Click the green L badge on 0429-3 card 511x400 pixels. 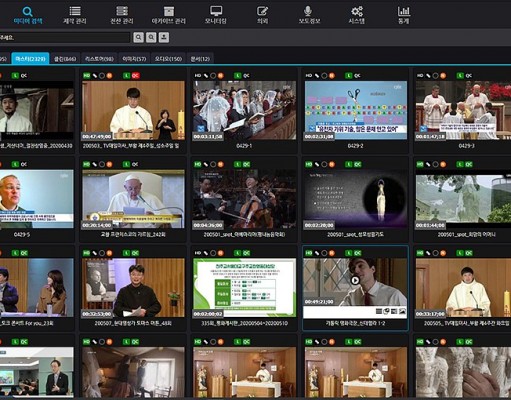pyautogui.click(x=460, y=76)
